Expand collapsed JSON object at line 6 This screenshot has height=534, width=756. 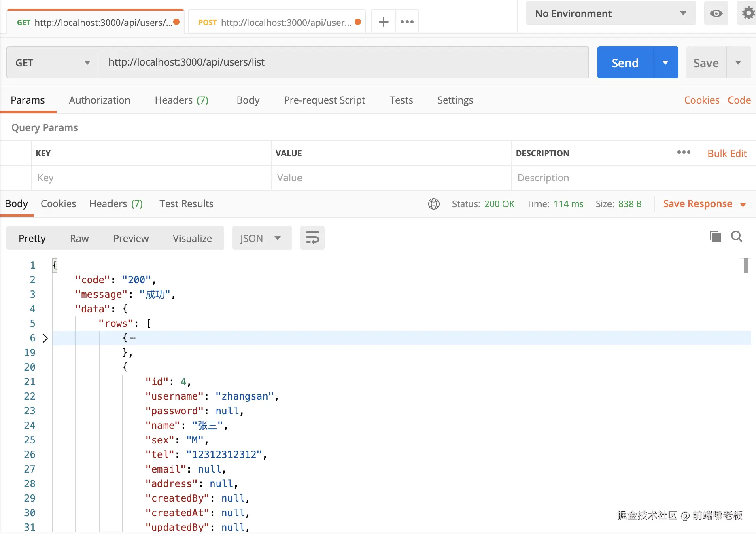pos(45,338)
